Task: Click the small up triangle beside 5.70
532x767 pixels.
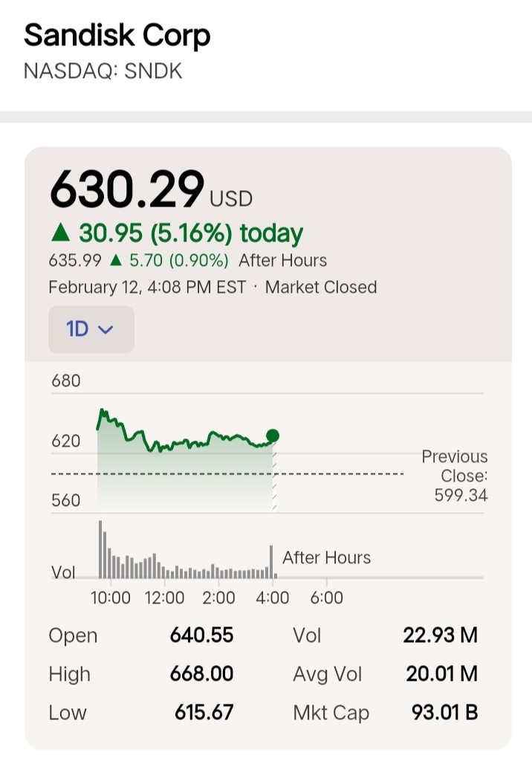Action: (x=115, y=260)
